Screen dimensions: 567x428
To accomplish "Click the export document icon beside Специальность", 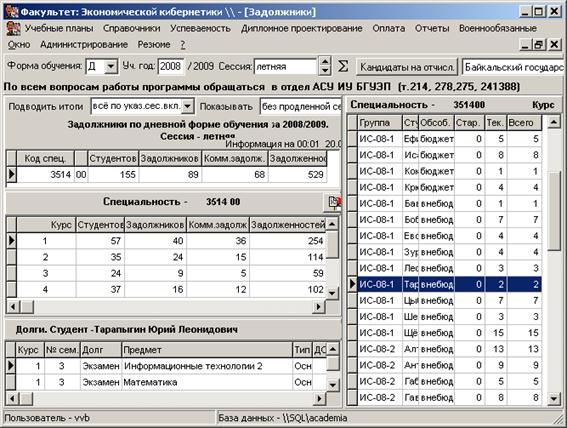I will (x=334, y=202).
